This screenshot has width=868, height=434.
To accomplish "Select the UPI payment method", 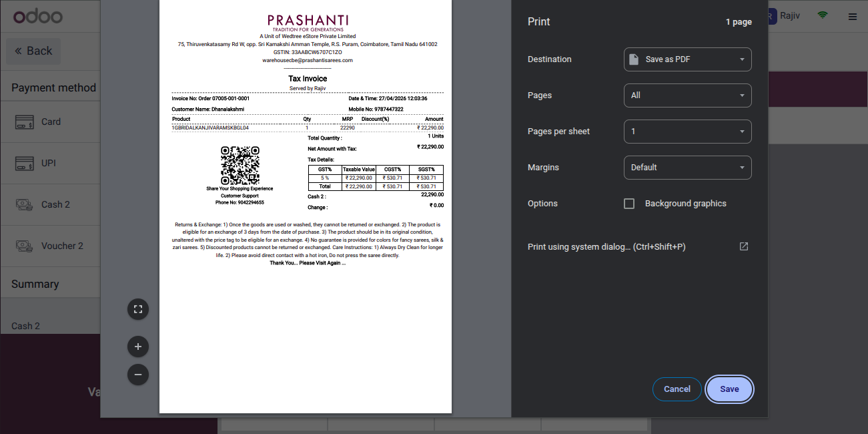I will (x=50, y=164).
